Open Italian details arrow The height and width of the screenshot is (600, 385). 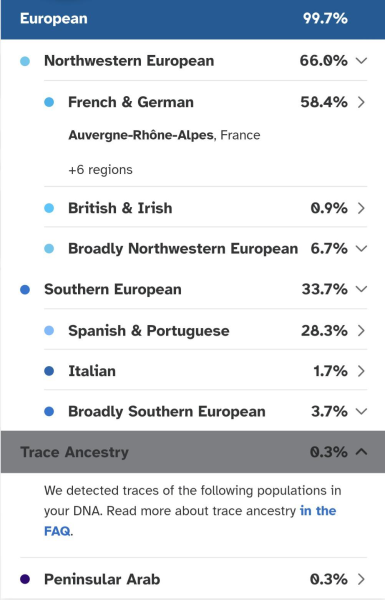coord(361,371)
